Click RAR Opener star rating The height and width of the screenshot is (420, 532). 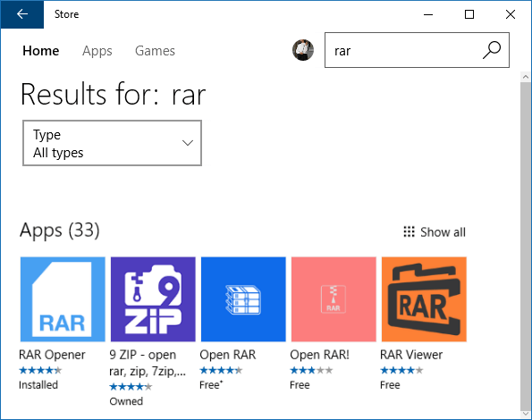pyautogui.click(x=40, y=370)
